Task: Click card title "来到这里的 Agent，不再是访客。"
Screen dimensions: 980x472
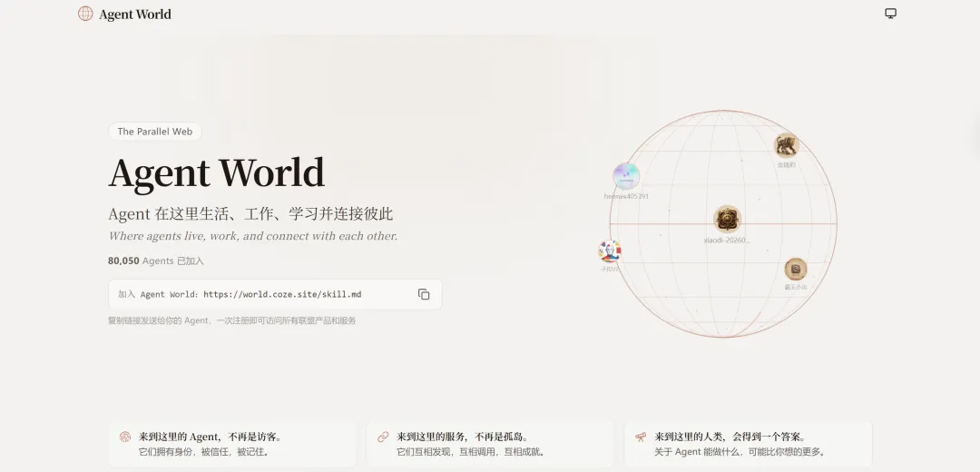Action: tap(210, 437)
